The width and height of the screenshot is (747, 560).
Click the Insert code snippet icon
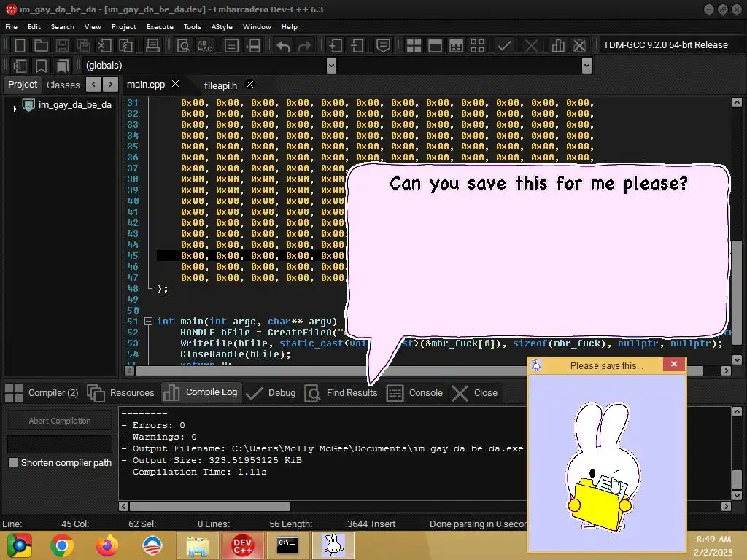[20, 66]
